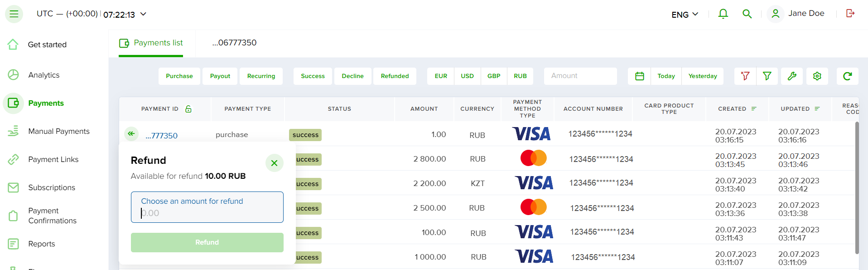Click the wrench tools icon

[x=792, y=76]
